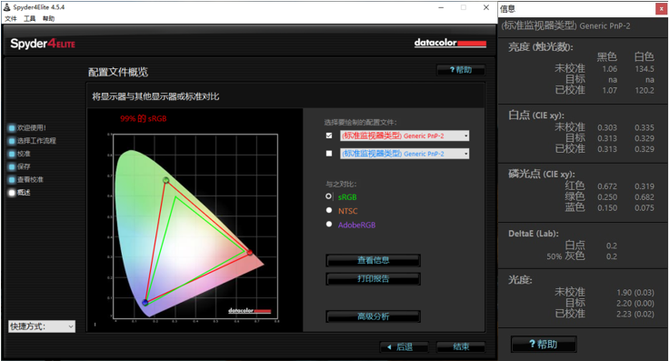Go to the 保存 step label
Viewport: 670px width, 361px height.
pos(24,167)
